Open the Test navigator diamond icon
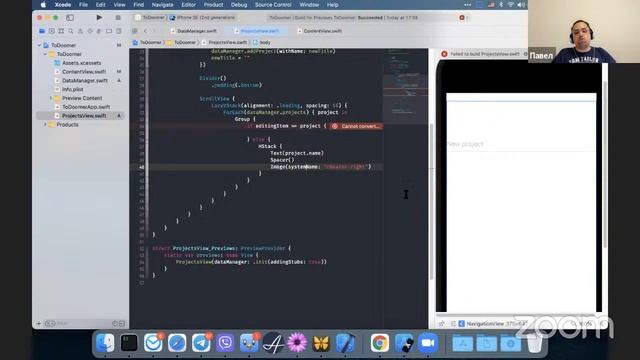 coord(90,31)
